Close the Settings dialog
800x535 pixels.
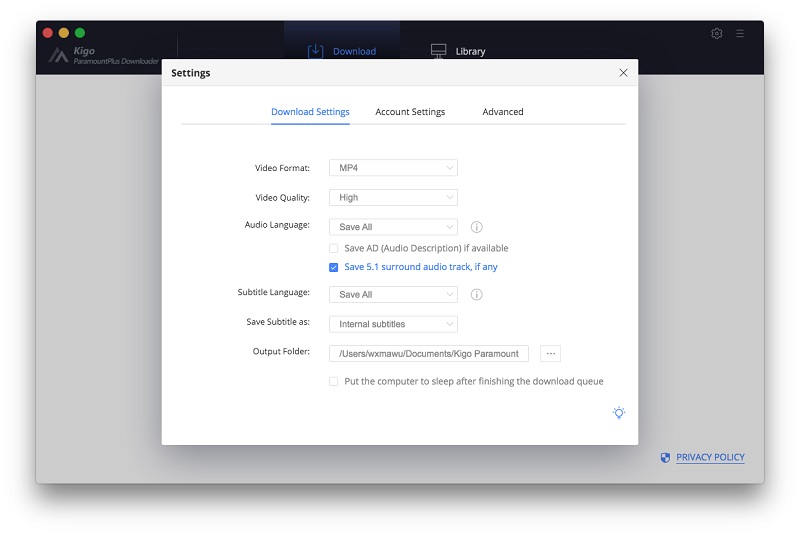click(623, 73)
